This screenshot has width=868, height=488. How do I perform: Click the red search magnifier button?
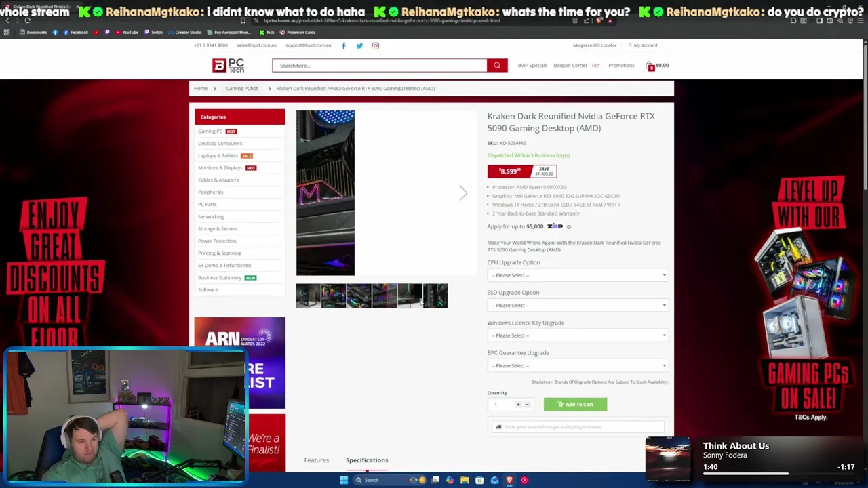point(497,66)
